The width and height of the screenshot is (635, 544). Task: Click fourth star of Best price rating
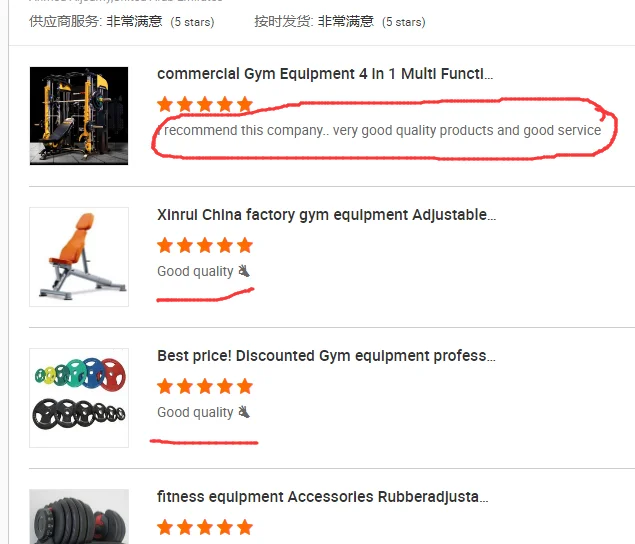225,386
